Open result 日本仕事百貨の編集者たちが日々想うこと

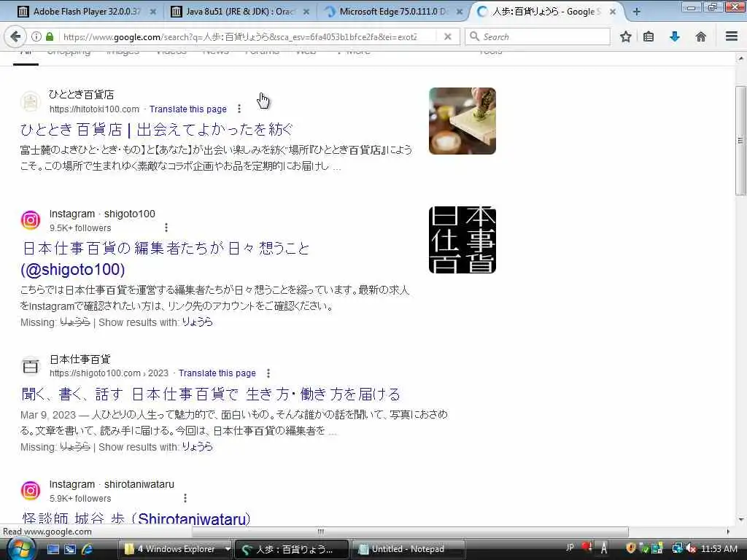point(166,259)
